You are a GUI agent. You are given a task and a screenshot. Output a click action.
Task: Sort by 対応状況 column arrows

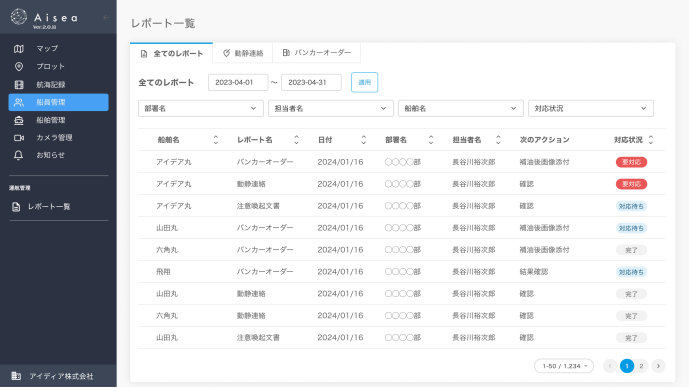click(x=651, y=140)
